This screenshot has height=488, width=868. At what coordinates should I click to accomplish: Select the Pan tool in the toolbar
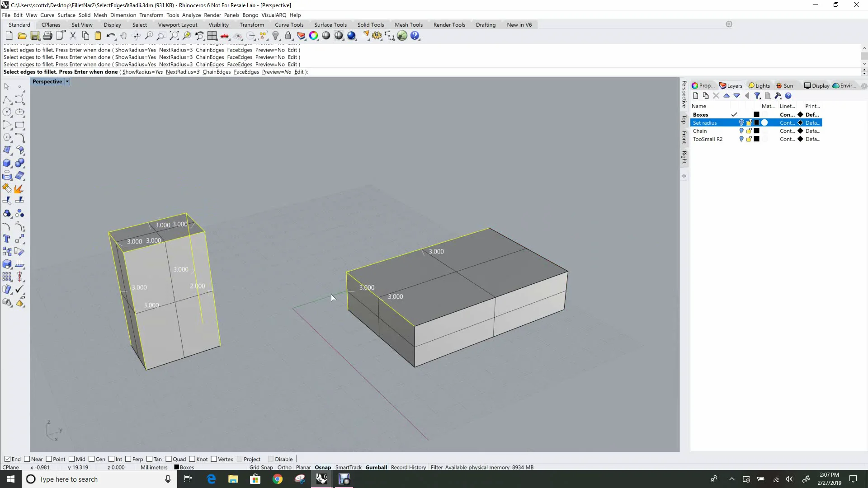124,36
